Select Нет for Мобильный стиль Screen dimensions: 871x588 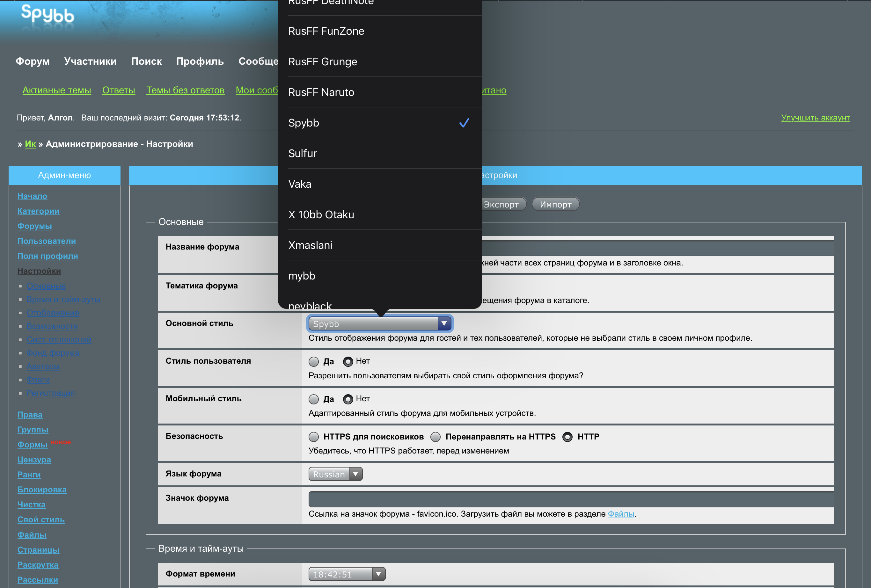348,399
